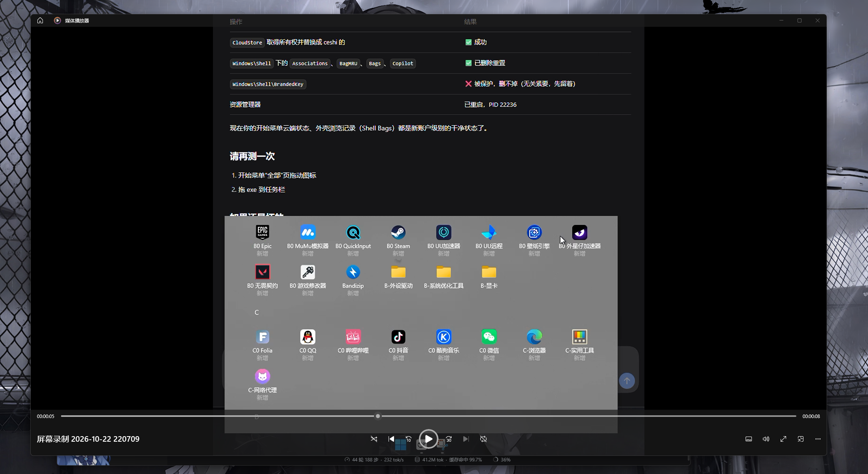868x474 pixels.
Task: Click the blue up-arrow send button
Action: coord(627,381)
